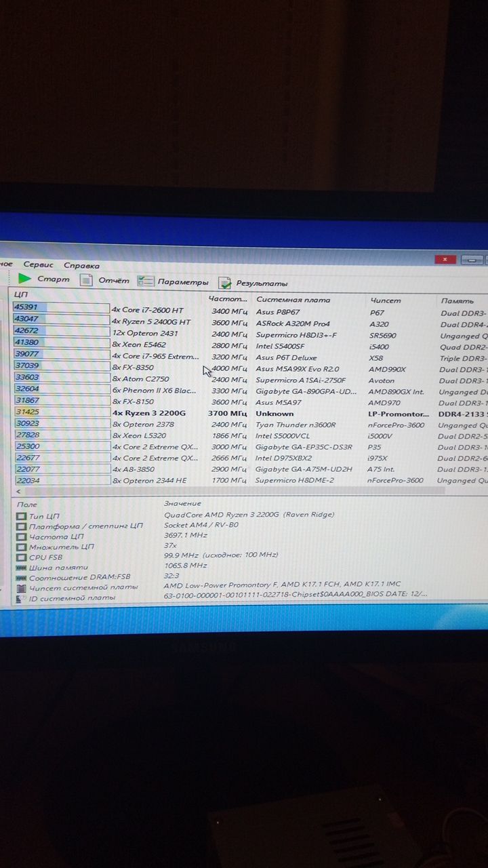This screenshot has width=488, height=868.
Task: Click the icon beside CPU FSB
Action: click(22, 557)
